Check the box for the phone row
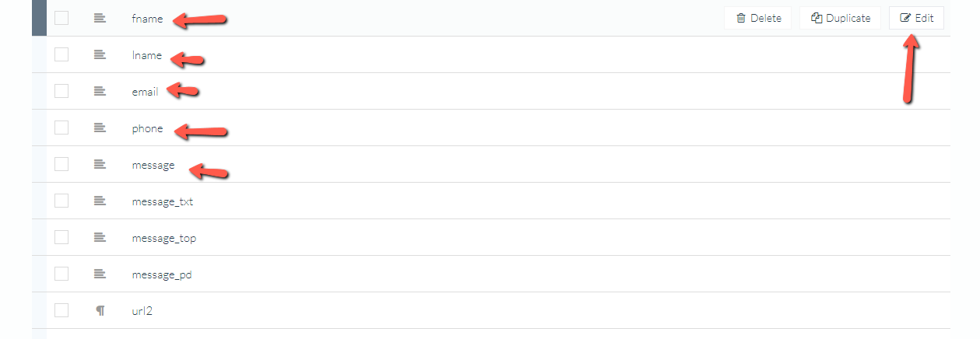This screenshot has width=980, height=339. (61, 128)
